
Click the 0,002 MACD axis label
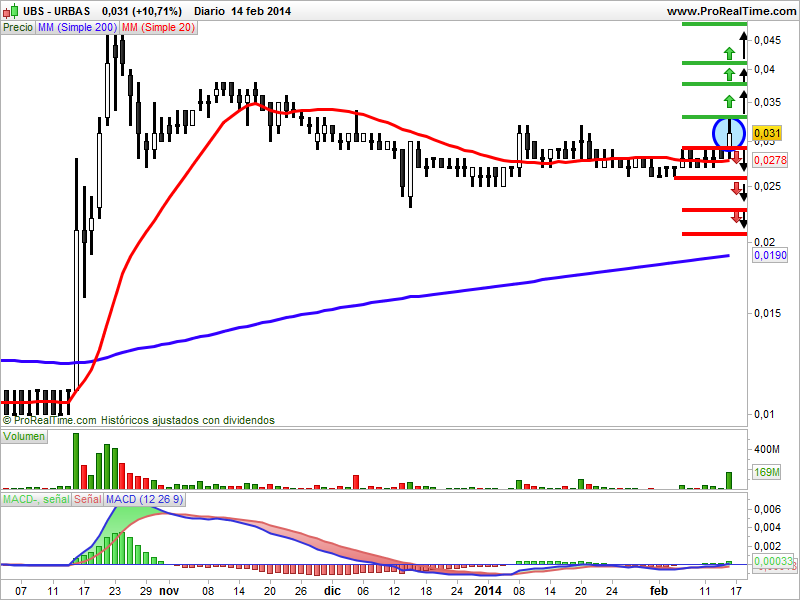[767, 546]
